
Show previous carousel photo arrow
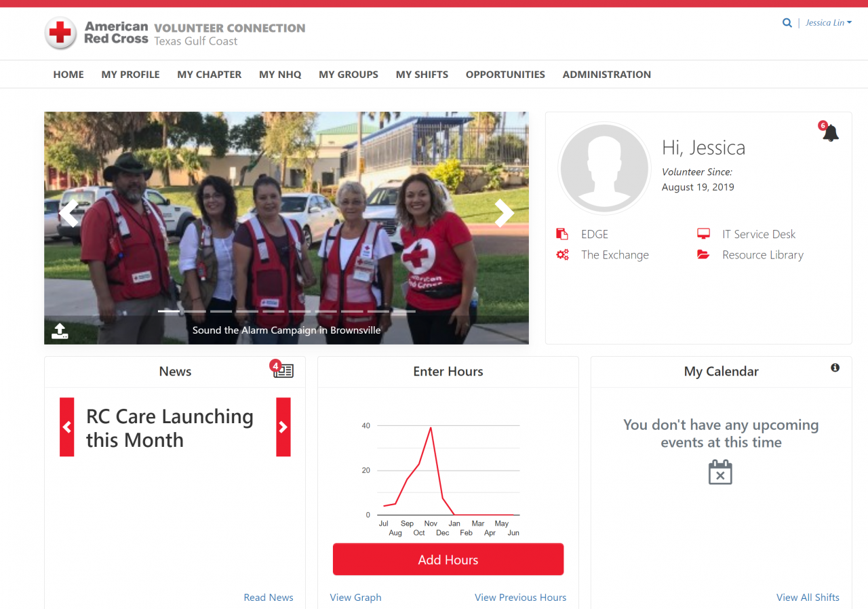click(68, 213)
